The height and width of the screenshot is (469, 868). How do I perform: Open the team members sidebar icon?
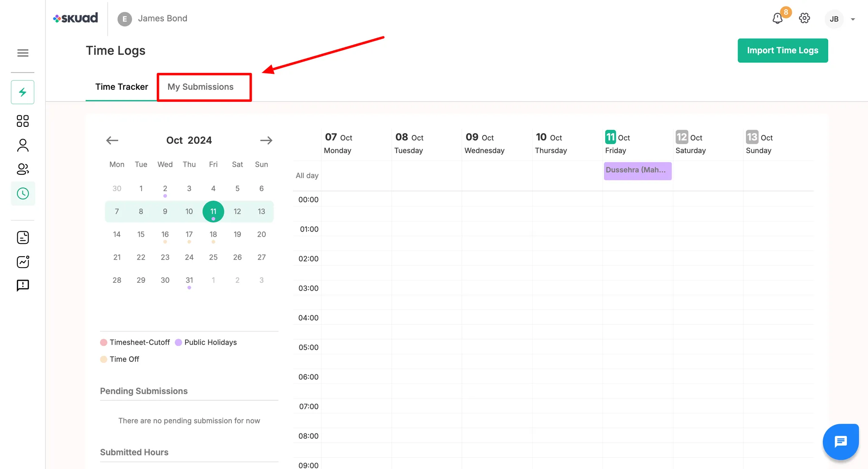23,169
